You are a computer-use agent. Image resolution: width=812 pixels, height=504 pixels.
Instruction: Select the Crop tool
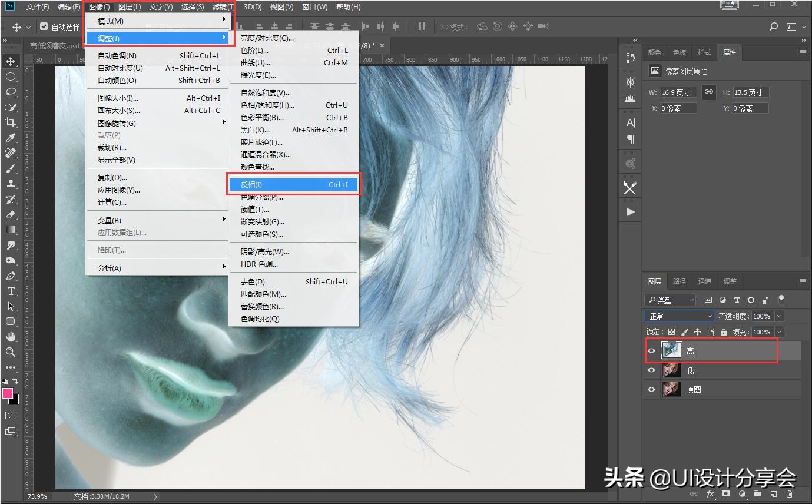click(11, 122)
